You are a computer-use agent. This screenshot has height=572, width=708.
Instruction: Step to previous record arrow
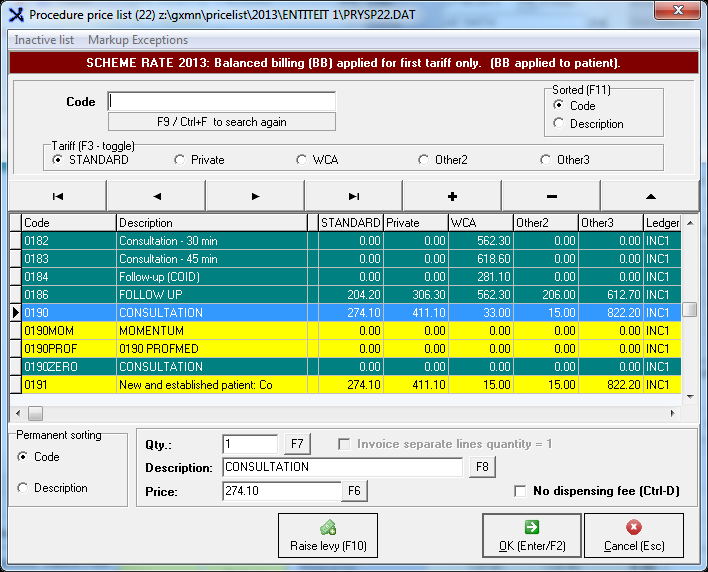click(x=156, y=196)
